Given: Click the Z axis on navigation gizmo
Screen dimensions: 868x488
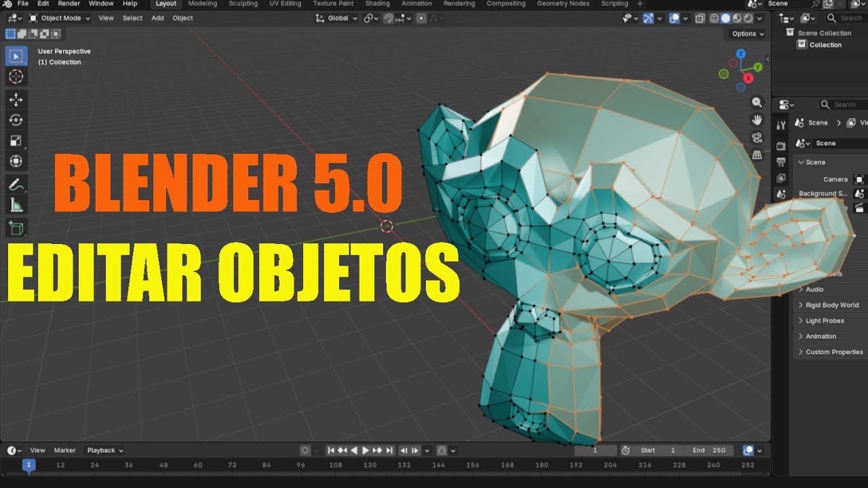Looking at the screenshot, I should point(741,54).
